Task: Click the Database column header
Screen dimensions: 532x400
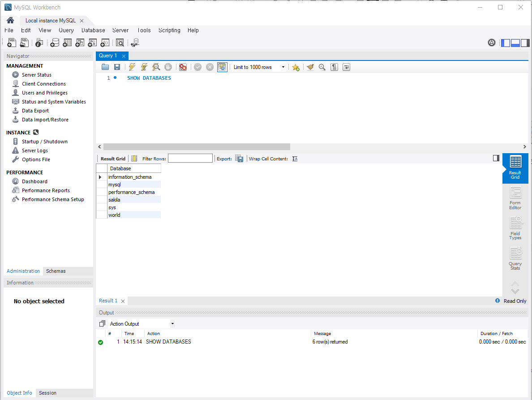Action: 134,168
